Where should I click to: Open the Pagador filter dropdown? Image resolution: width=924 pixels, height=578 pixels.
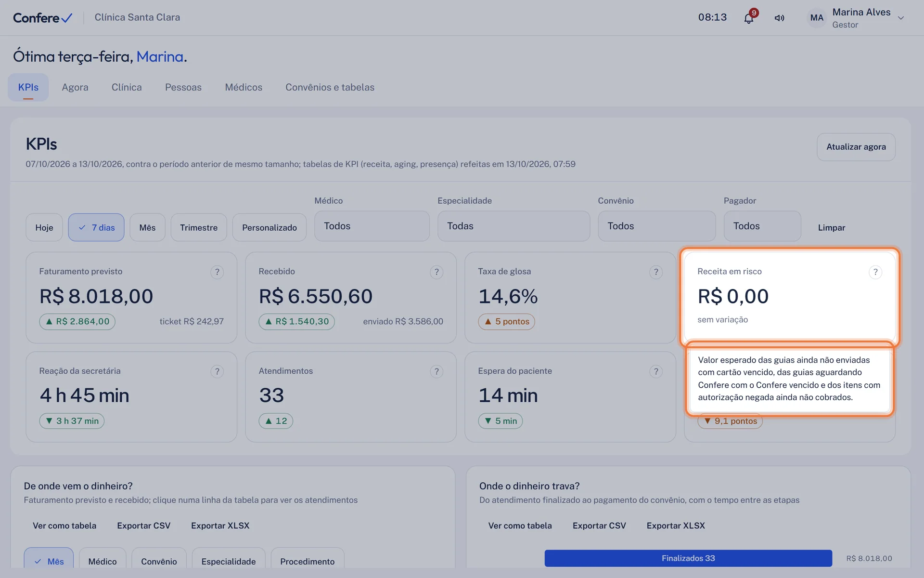pos(762,226)
